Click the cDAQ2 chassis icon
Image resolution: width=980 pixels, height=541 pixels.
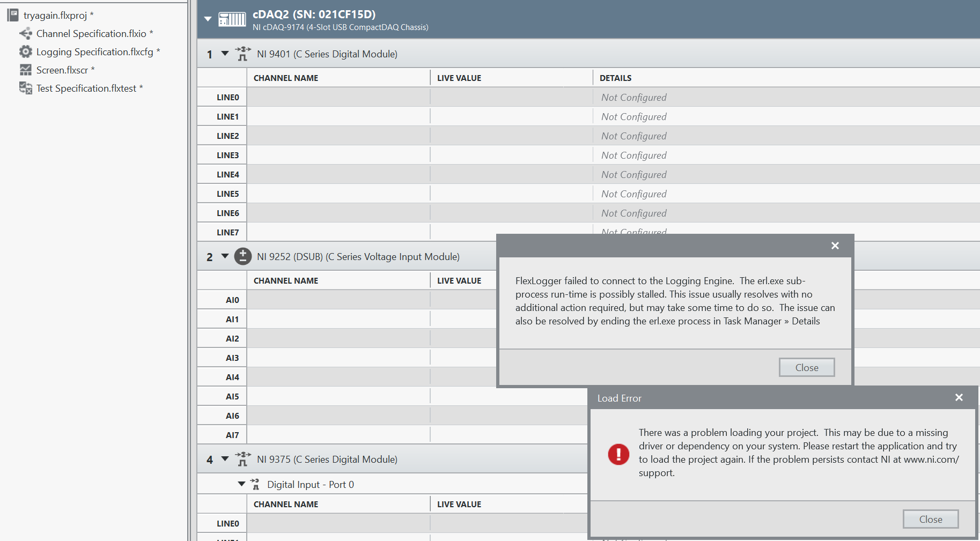tap(232, 20)
